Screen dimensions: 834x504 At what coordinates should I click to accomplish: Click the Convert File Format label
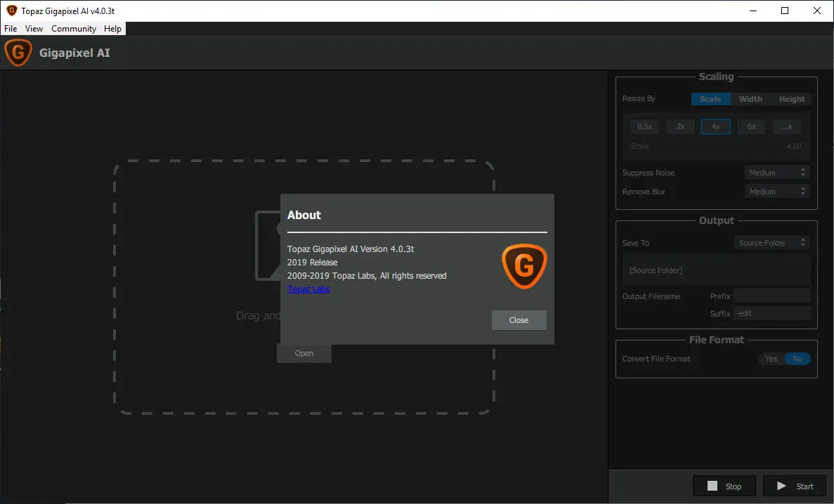(656, 359)
